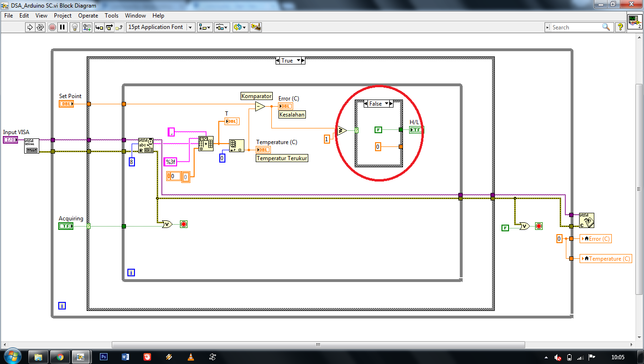Click the Windows Start button
The image size is (644, 364).
point(12,356)
